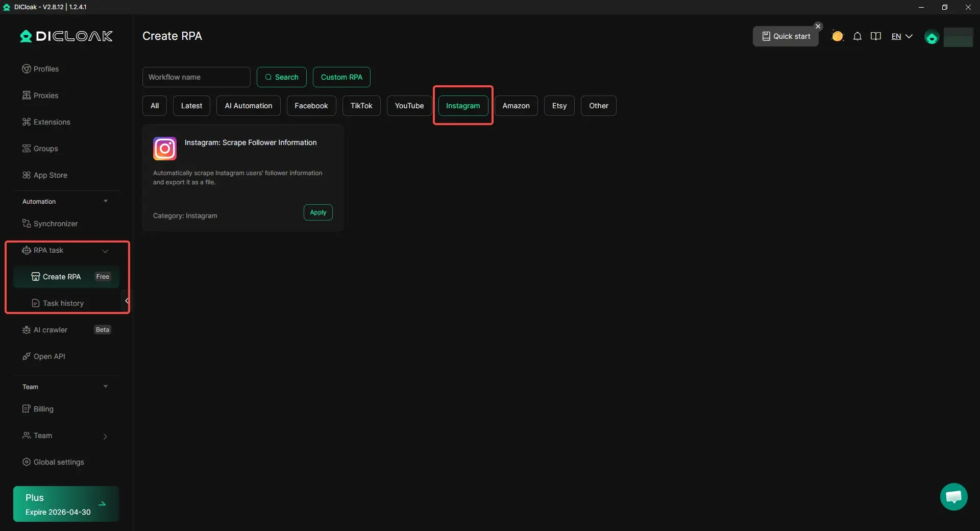Select the AI Automation filter tab
The height and width of the screenshot is (531, 980).
[x=248, y=106]
